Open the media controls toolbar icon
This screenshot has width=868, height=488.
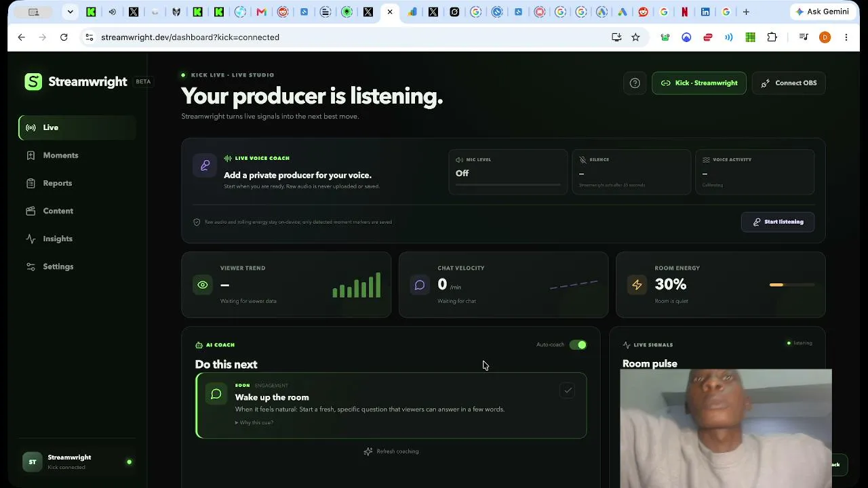[804, 37]
